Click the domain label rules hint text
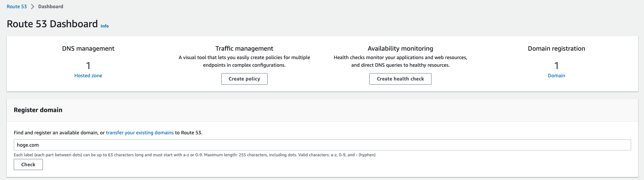This screenshot has width=644, height=180. pos(194,155)
